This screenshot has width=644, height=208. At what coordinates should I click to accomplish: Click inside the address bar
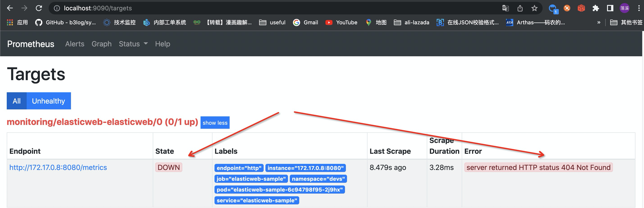click(175, 8)
